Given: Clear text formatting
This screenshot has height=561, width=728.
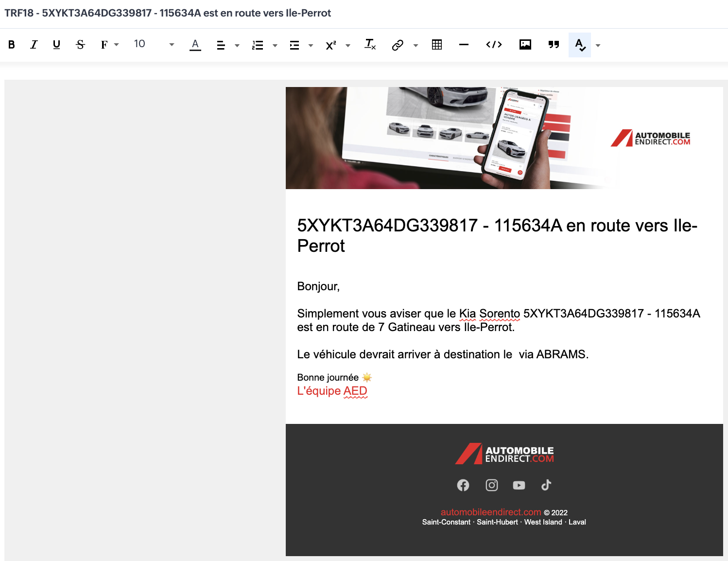Looking at the screenshot, I should (370, 45).
